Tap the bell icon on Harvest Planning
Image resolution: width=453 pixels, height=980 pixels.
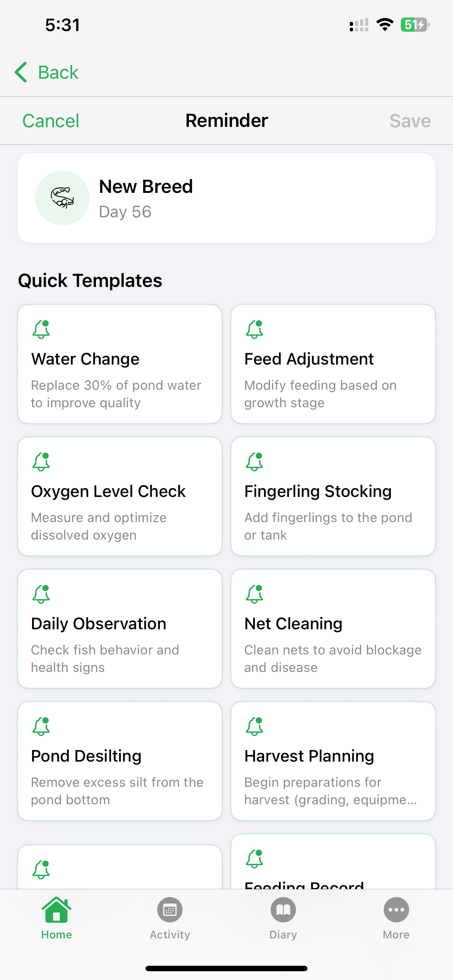[254, 726]
